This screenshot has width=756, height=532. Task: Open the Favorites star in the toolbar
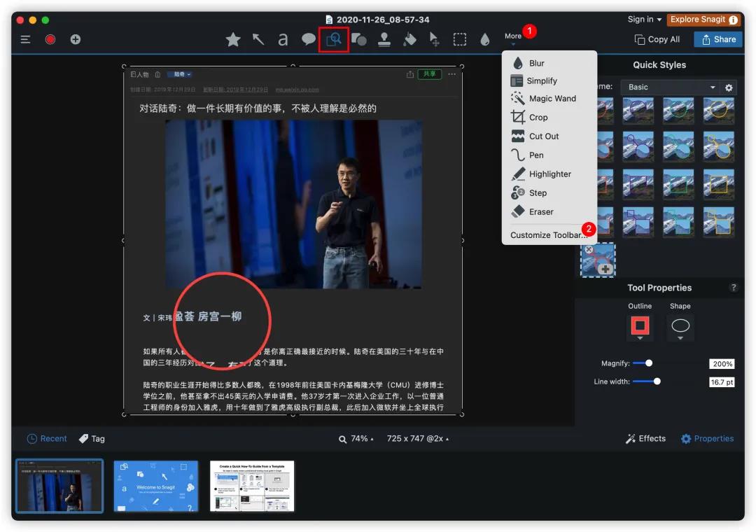[232, 40]
